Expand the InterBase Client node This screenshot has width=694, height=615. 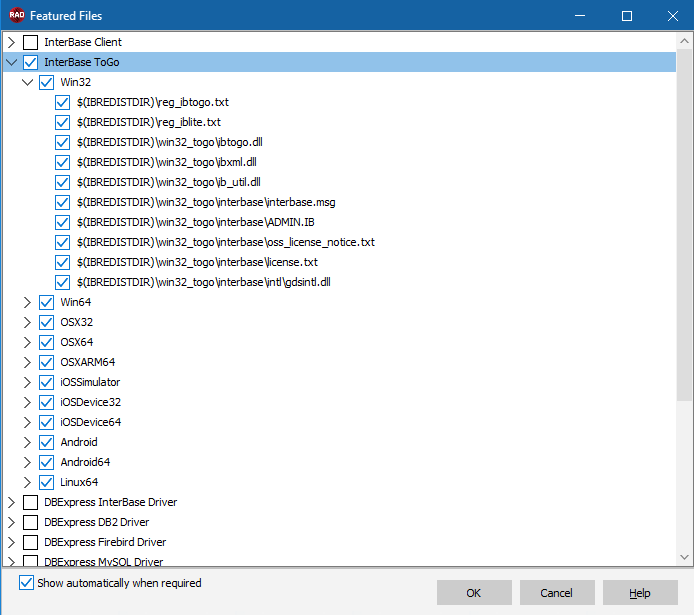12,42
